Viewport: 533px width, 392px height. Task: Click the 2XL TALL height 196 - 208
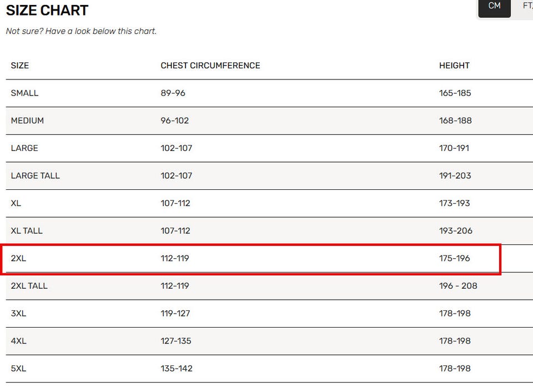click(x=458, y=286)
